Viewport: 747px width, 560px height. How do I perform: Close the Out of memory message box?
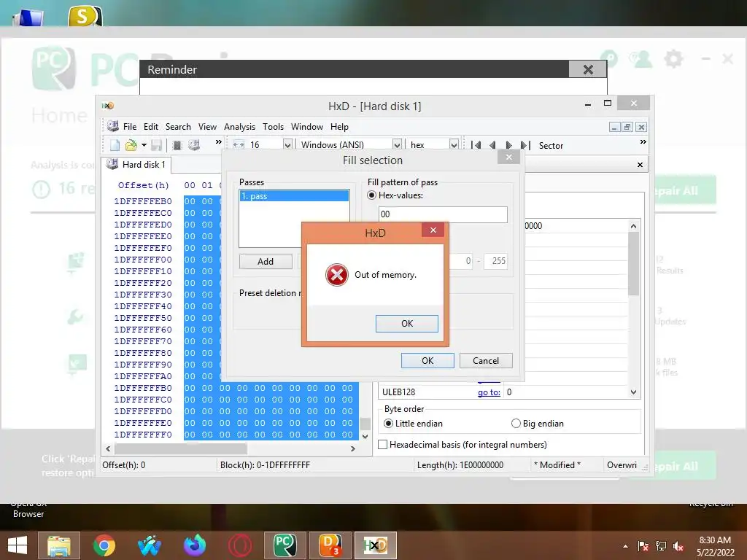tap(433, 230)
